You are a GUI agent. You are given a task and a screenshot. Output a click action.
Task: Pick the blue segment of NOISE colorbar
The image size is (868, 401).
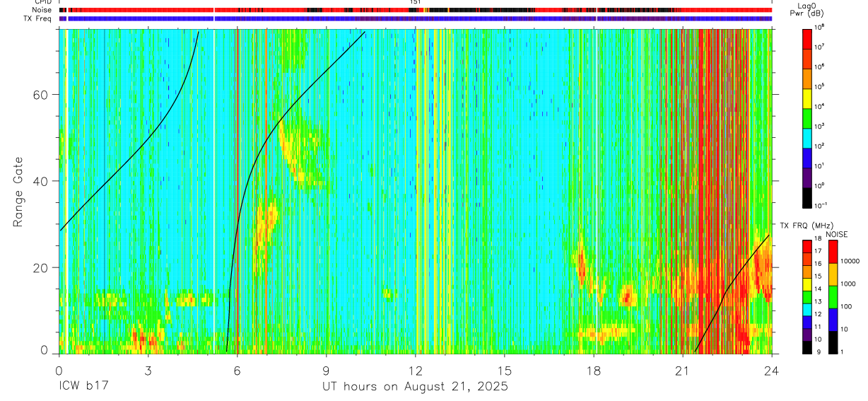pyautogui.click(x=833, y=319)
